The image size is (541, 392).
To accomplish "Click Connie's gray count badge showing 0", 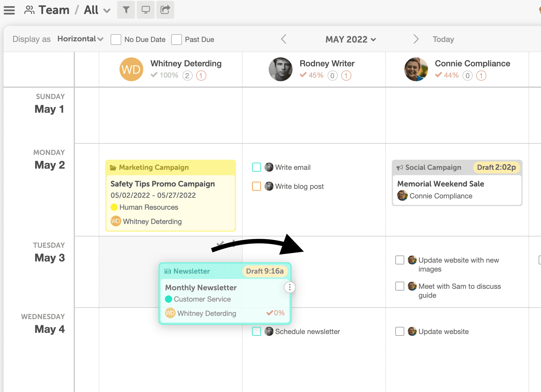I will 468,76.
